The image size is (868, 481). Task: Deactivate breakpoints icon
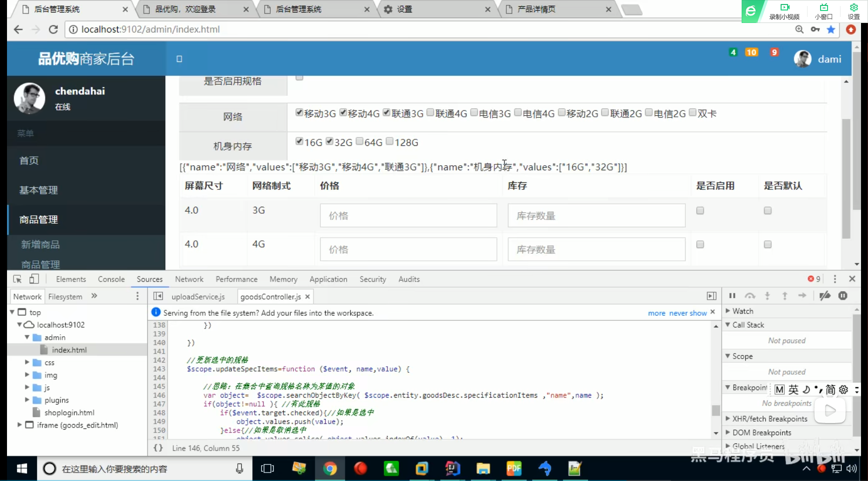825,296
